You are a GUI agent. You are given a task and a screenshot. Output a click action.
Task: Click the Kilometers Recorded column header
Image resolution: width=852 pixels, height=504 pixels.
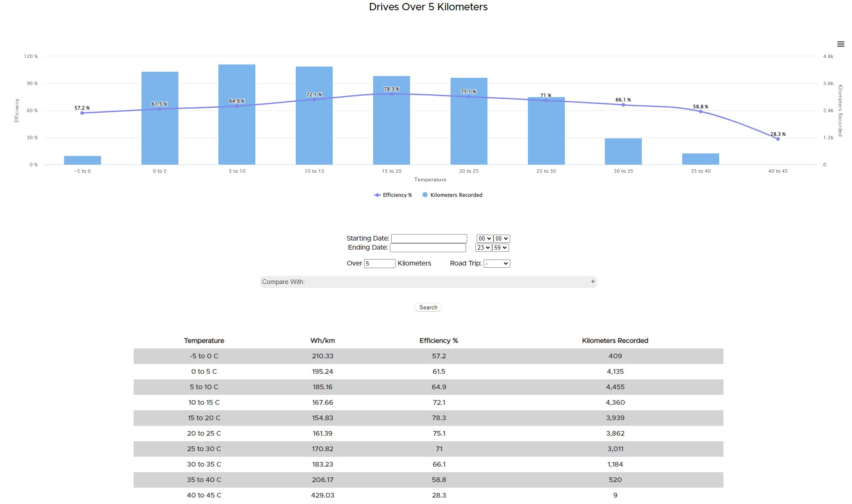tap(615, 341)
